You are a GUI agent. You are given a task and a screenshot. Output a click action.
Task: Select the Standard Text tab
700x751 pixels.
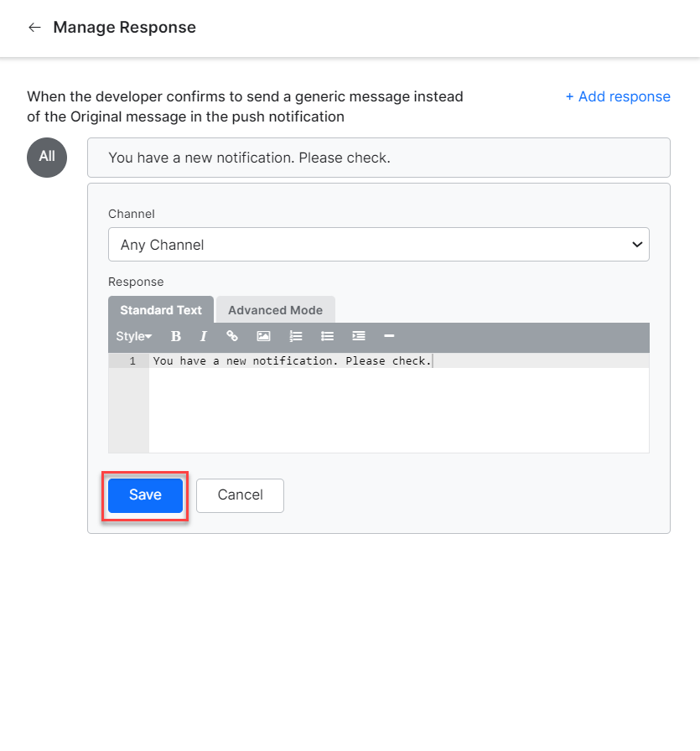[161, 310]
